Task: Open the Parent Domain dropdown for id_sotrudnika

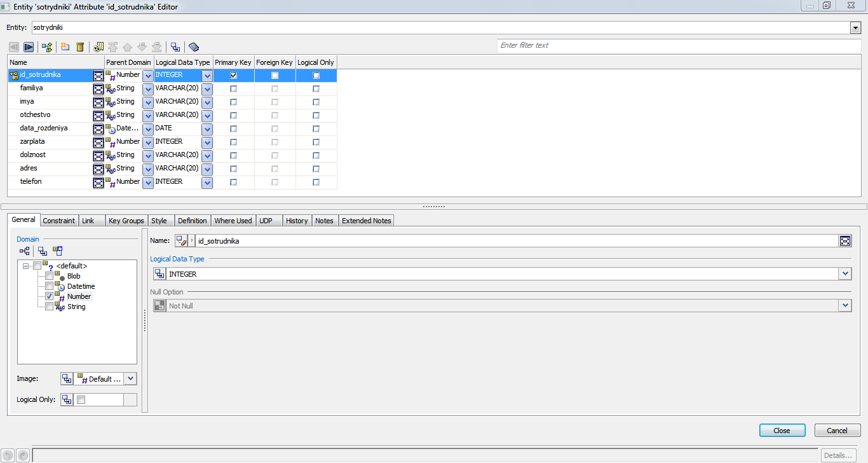Action: 148,76
